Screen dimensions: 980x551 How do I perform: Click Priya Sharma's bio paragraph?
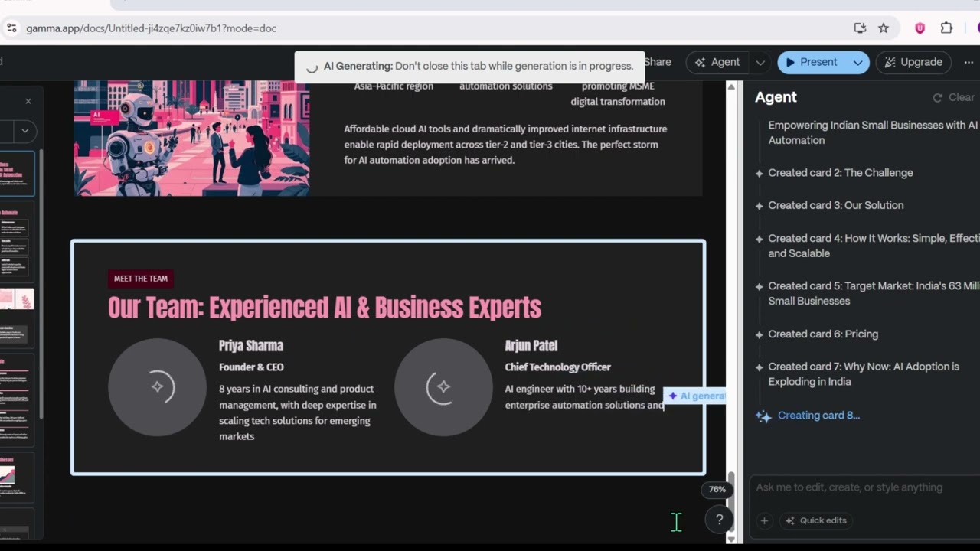[298, 412]
